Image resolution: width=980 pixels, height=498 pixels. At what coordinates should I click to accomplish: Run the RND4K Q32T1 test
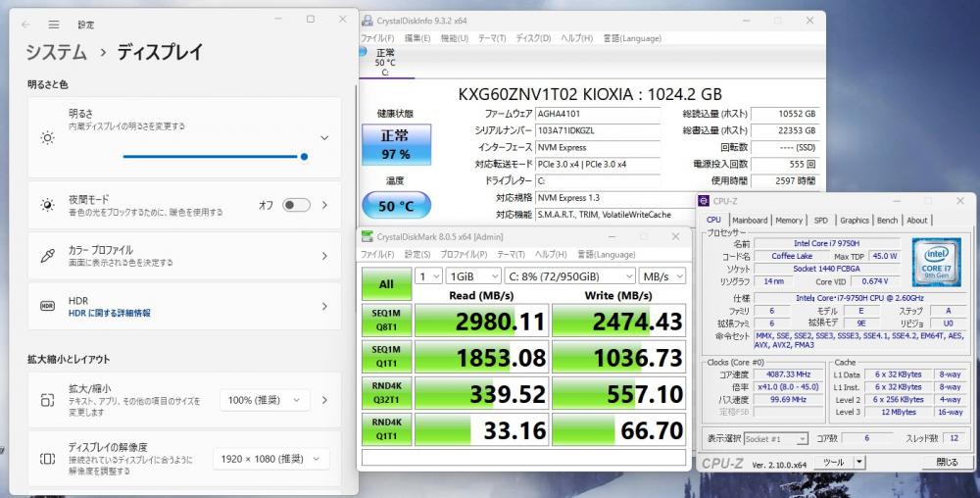(386, 393)
